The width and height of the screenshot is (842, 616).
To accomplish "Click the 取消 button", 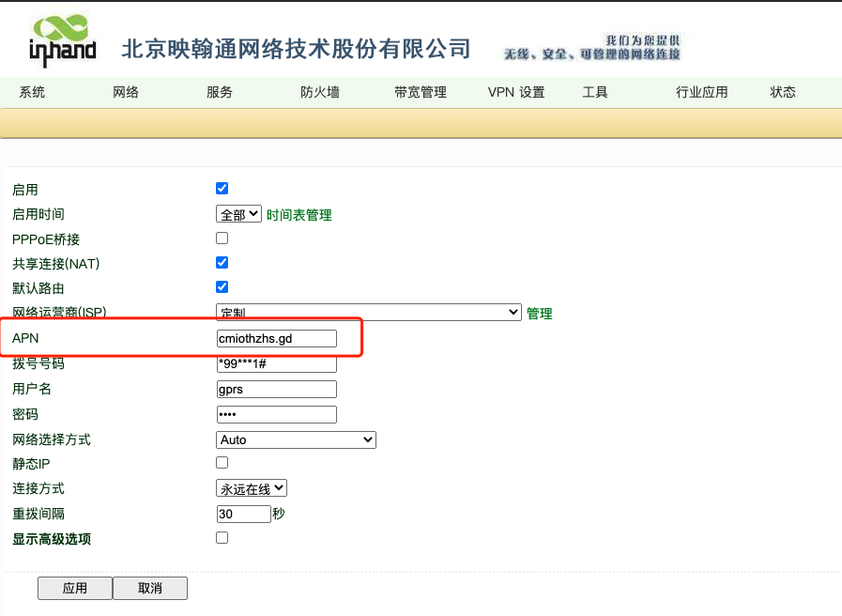I will click(150, 588).
